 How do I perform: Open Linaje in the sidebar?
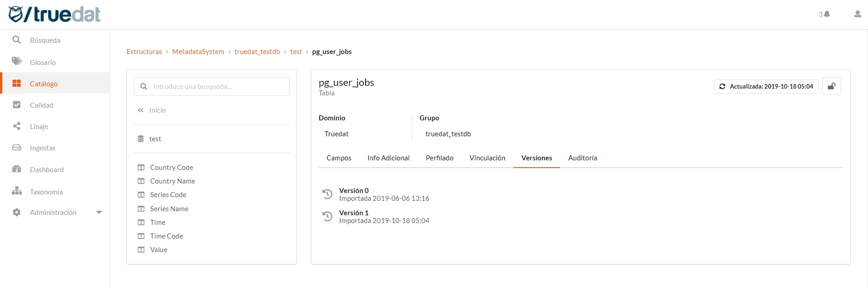39,127
